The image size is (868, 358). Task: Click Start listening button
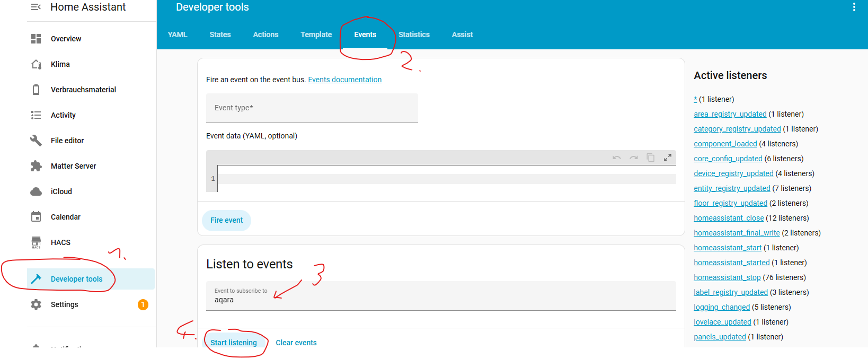[233, 343]
